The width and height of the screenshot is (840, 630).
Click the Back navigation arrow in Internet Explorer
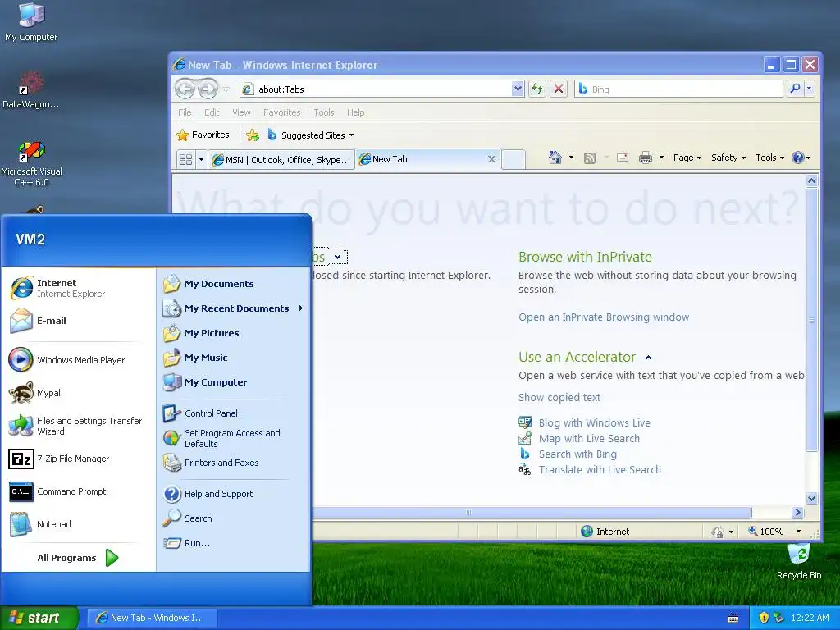[x=185, y=89]
